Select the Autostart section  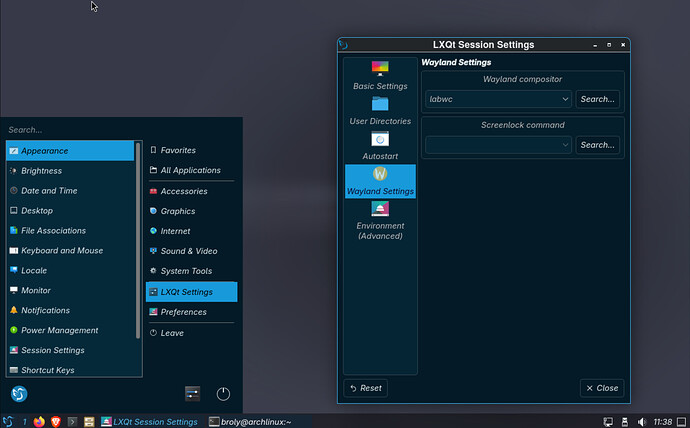point(380,146)
